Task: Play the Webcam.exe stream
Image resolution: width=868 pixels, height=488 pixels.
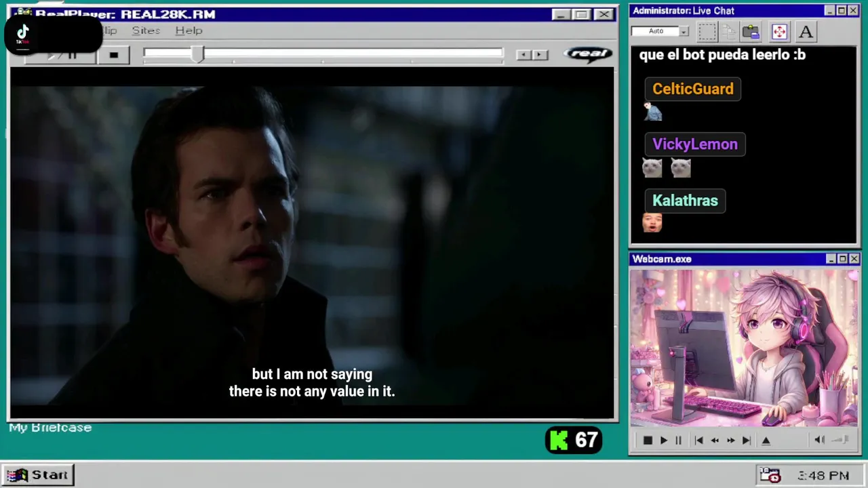Action: click(x=664, y=441)
